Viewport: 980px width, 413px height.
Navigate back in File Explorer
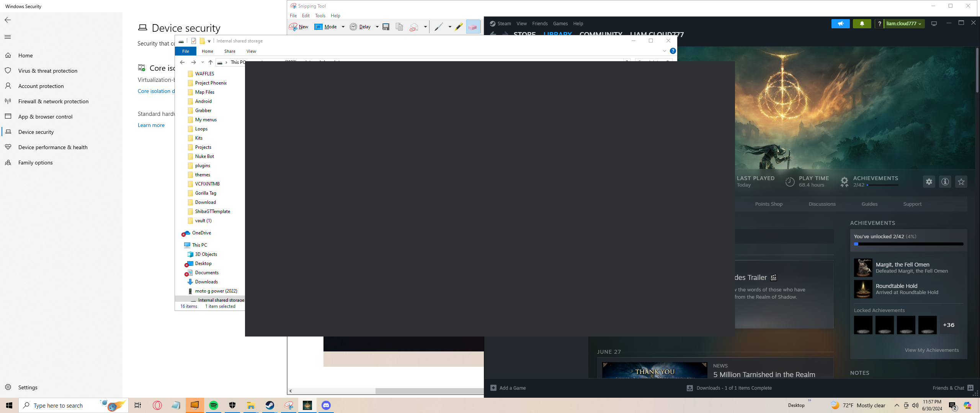point(182,62)
